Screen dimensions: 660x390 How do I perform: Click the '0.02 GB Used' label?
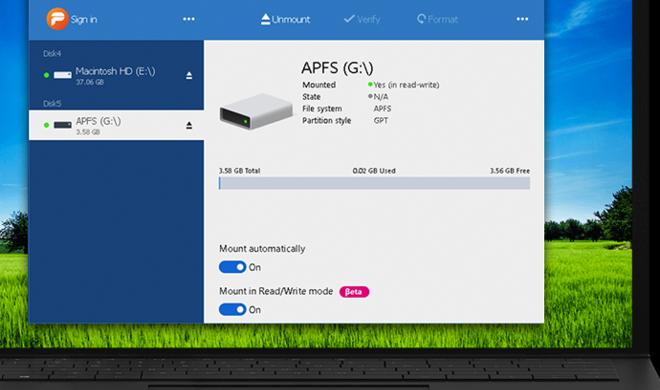click(374, 171)
